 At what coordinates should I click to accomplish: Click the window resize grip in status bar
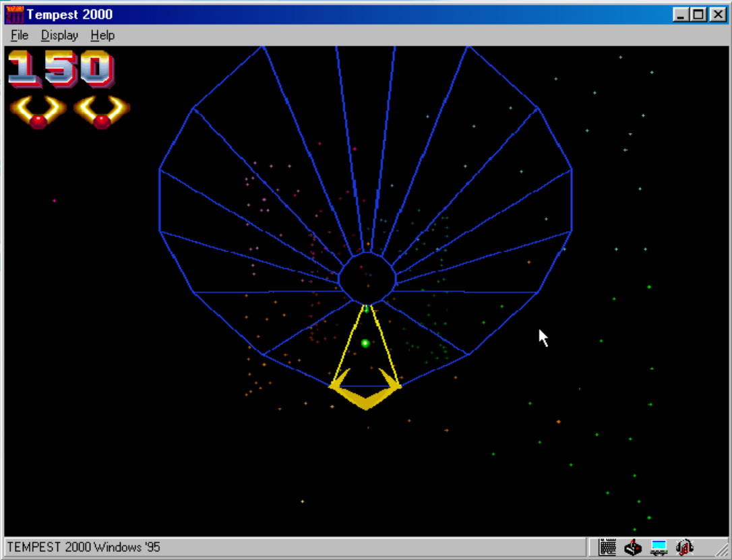pos(721,549)
